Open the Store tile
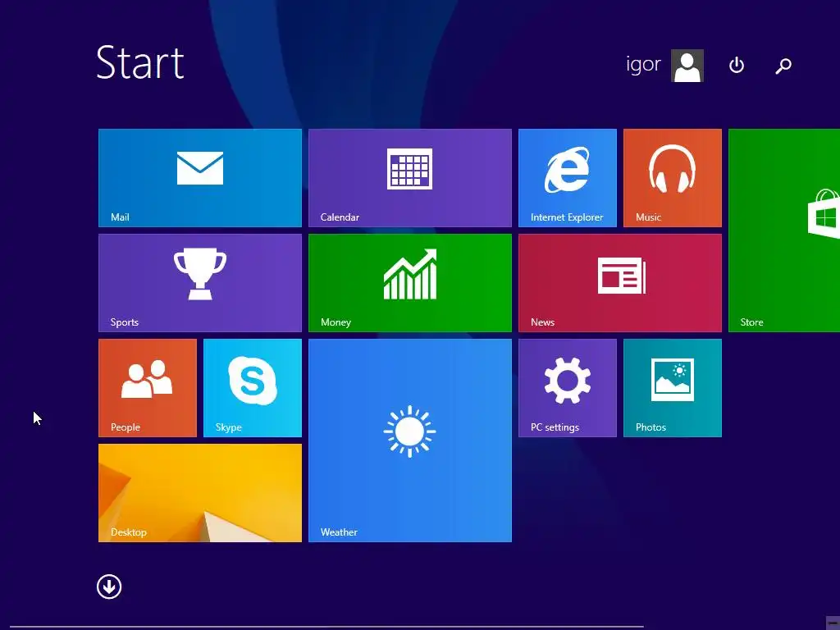Screen dimensions: 840x630 click(784, 231)
